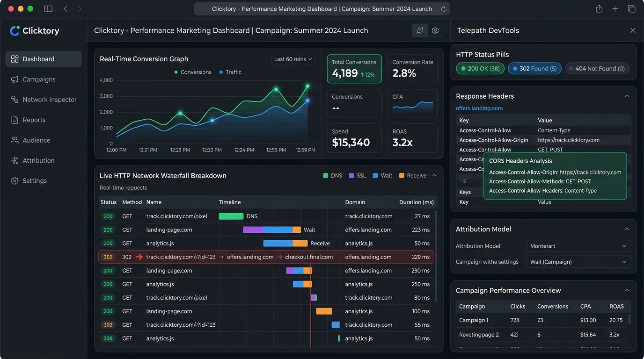This screenshot has width=644, height=359.
Task: Click the browser sidebar toggle icon
Action: click(x=48, y=9)
